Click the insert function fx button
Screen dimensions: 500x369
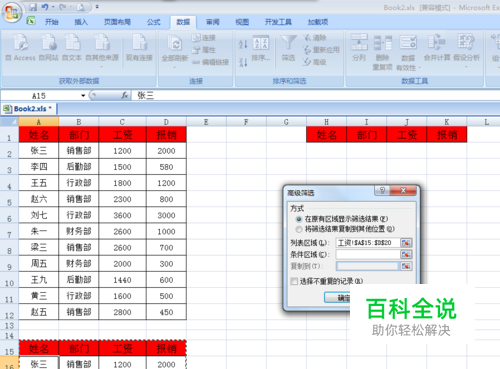(125, 96)
